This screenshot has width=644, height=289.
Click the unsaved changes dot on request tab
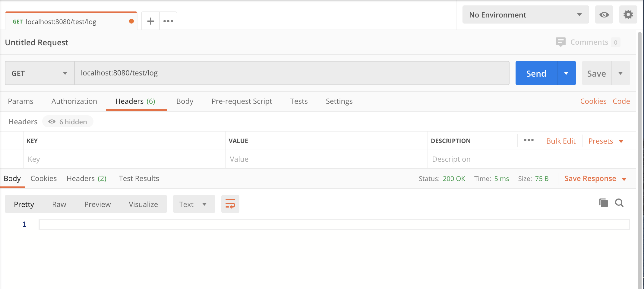click(131, 21)
